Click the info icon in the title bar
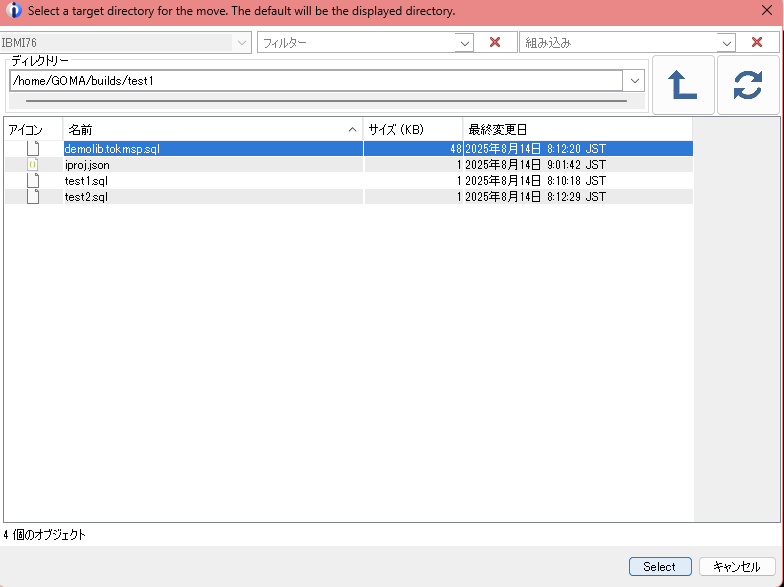 pyautogui.click(x=14, y=10)
